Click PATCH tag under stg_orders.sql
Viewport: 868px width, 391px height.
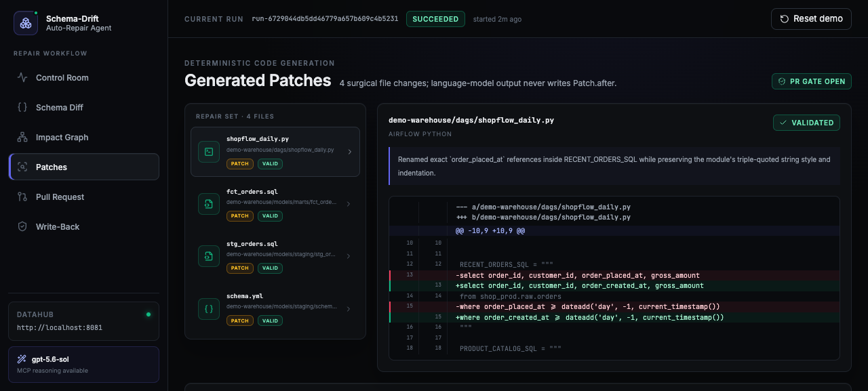[240, 268]
